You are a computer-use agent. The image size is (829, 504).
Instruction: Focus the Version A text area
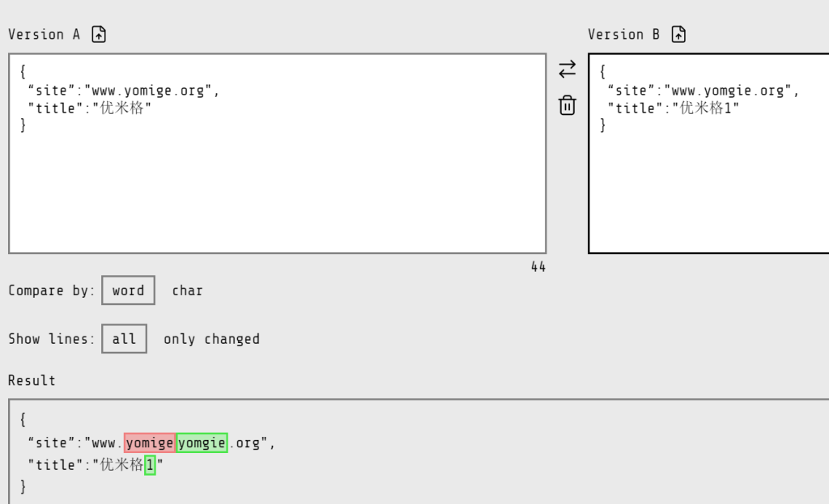pyautogui.click(x=277, y=186)
